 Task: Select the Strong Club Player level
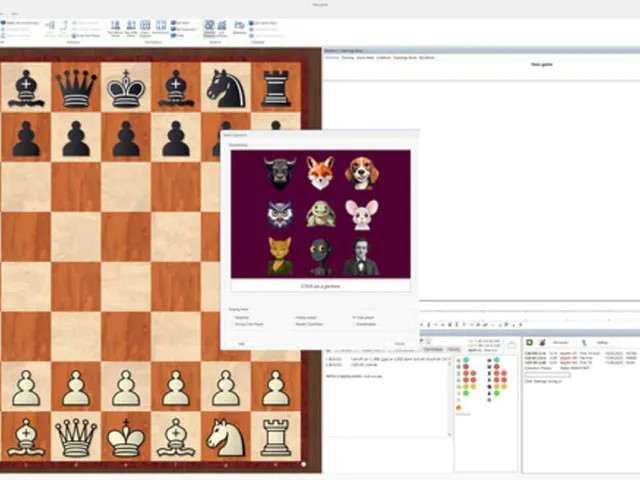(x=248, y=324)
